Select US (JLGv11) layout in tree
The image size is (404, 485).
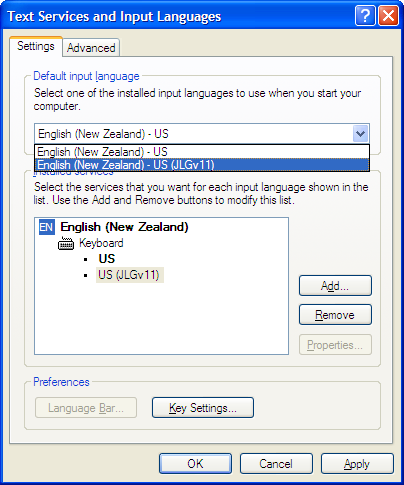click(129, 275)
